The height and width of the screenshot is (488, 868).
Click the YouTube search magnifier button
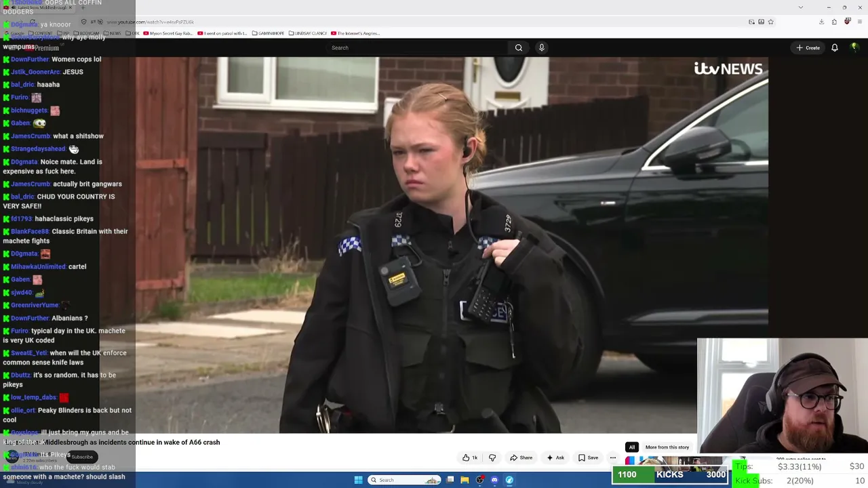point(519,47)
